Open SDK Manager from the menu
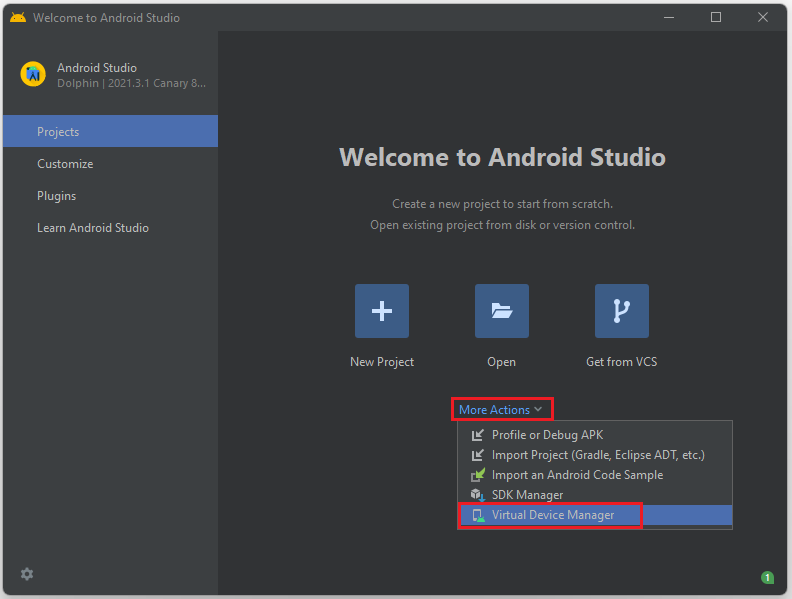792x599 pixels. coord(595,495)
